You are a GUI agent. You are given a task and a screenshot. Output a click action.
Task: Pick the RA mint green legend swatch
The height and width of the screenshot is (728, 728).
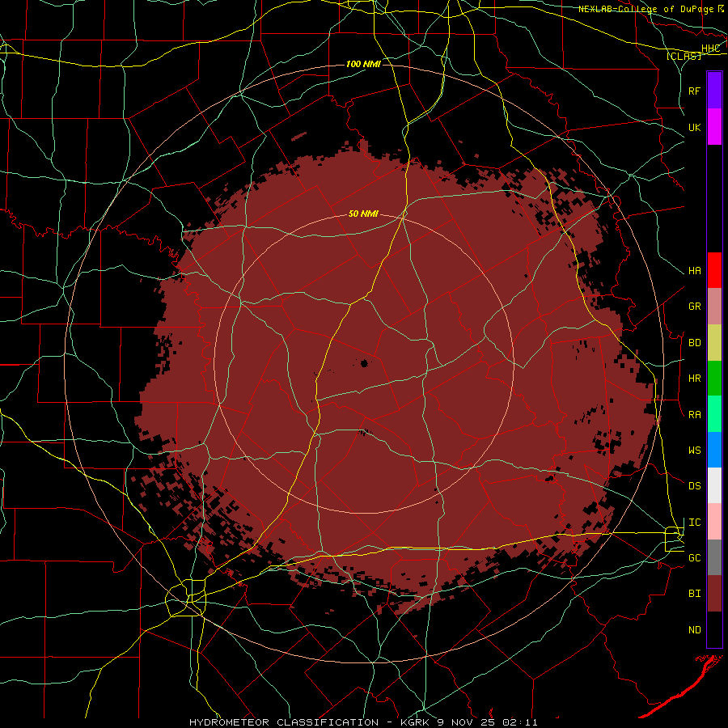click(x=714, y=414)
